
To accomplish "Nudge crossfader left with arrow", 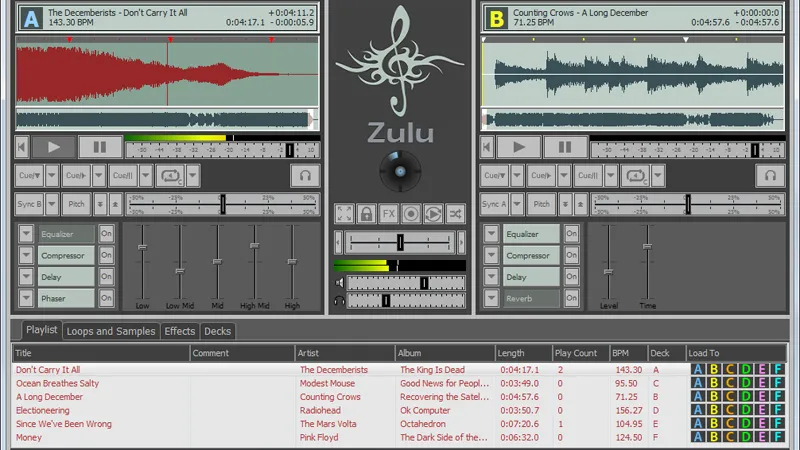I will click(x=338, y=242).
